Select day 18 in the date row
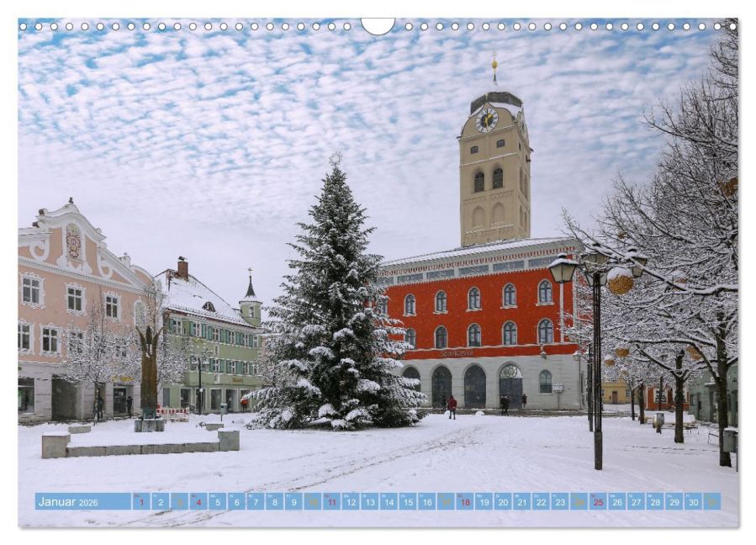 [x=464, y=502]
